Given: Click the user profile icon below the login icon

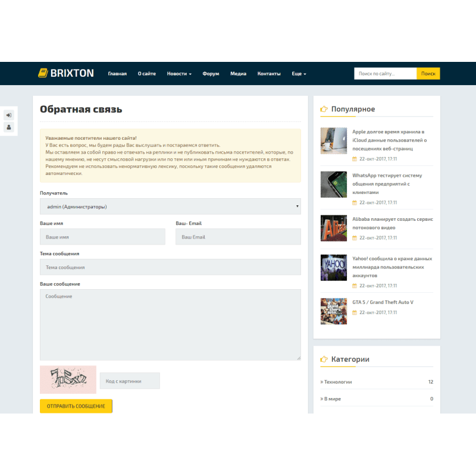Looking at the screenshot, I should [x=8, y=127].
